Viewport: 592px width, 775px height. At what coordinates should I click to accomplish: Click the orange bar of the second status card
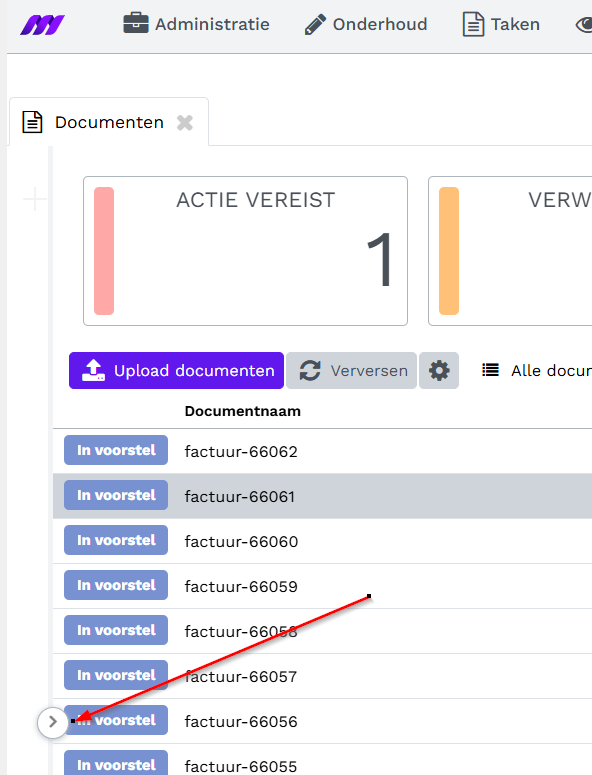tap(449, 251)
